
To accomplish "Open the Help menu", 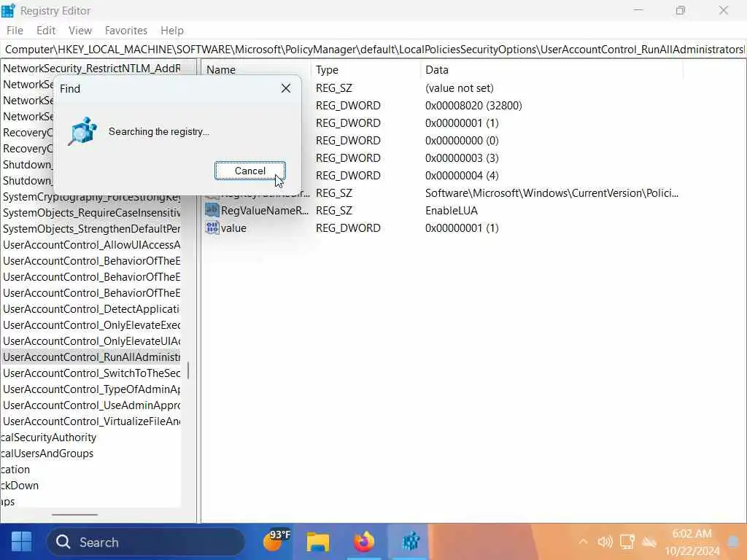I will [x=172, y=31].
